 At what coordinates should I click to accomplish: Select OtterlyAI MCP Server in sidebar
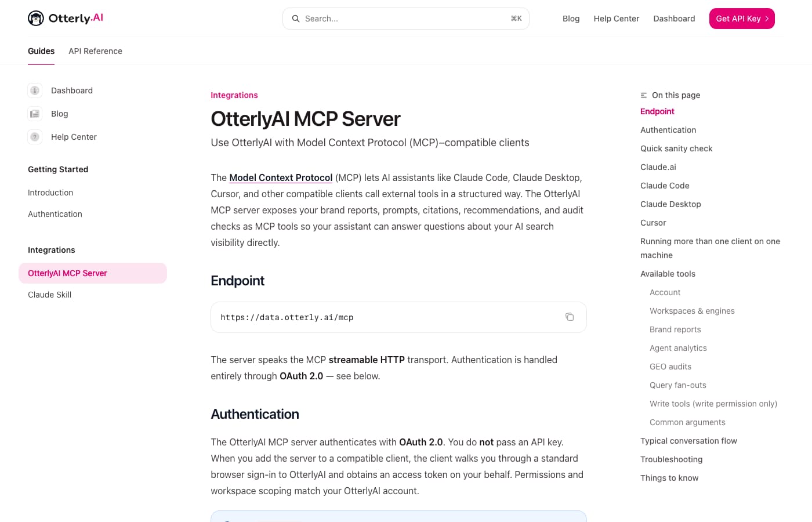point(93,273)
